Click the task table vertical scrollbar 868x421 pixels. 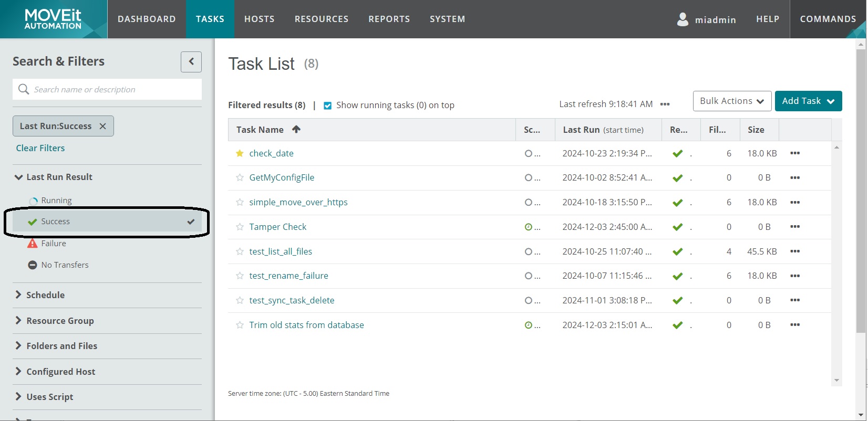(x=836, y=264)
